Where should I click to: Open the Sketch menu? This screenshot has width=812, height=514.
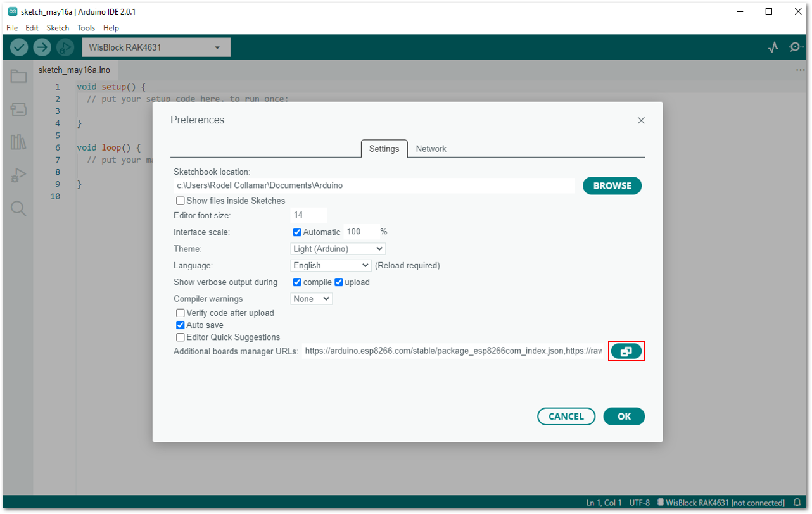coord(58,28)
